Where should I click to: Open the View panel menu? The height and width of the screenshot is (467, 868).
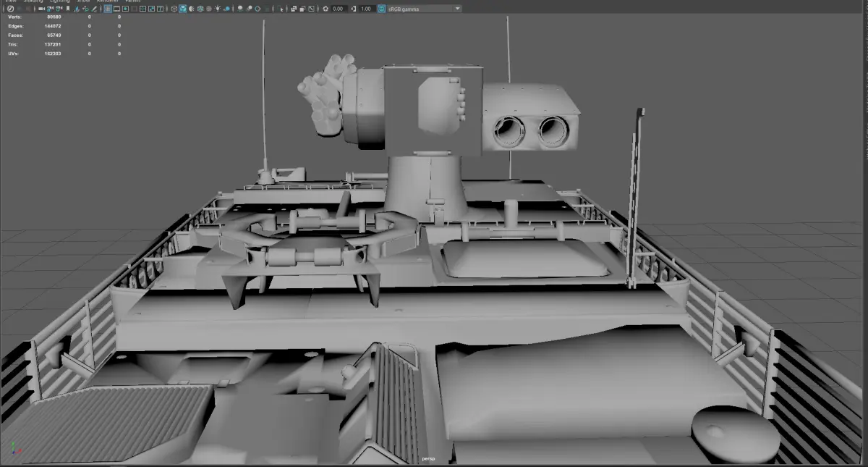point(11,1)
